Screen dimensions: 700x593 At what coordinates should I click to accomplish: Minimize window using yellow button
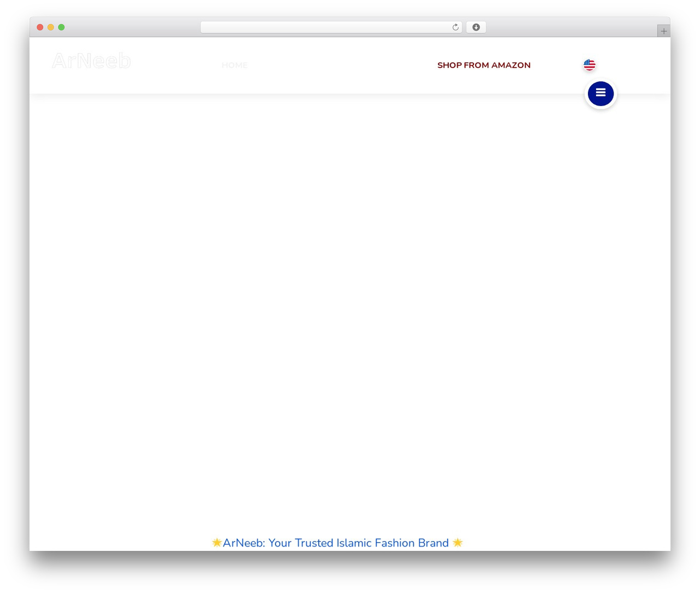[51, 27]
